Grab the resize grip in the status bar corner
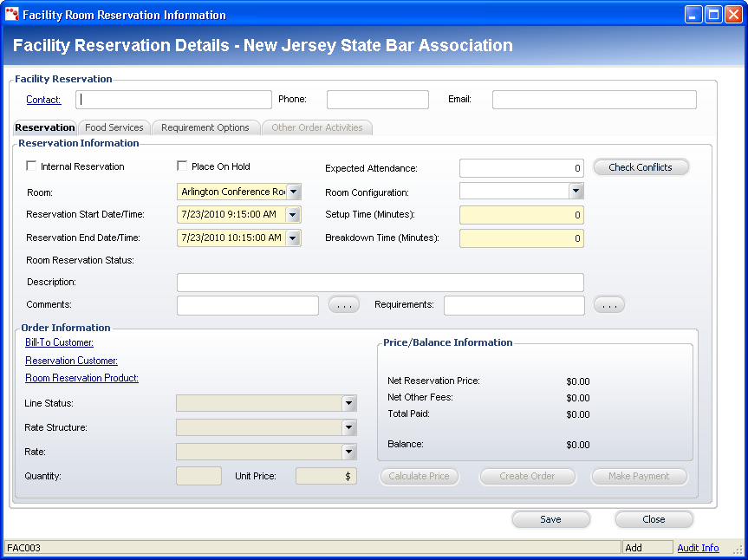748x560 pixels. tap(738, 549)
